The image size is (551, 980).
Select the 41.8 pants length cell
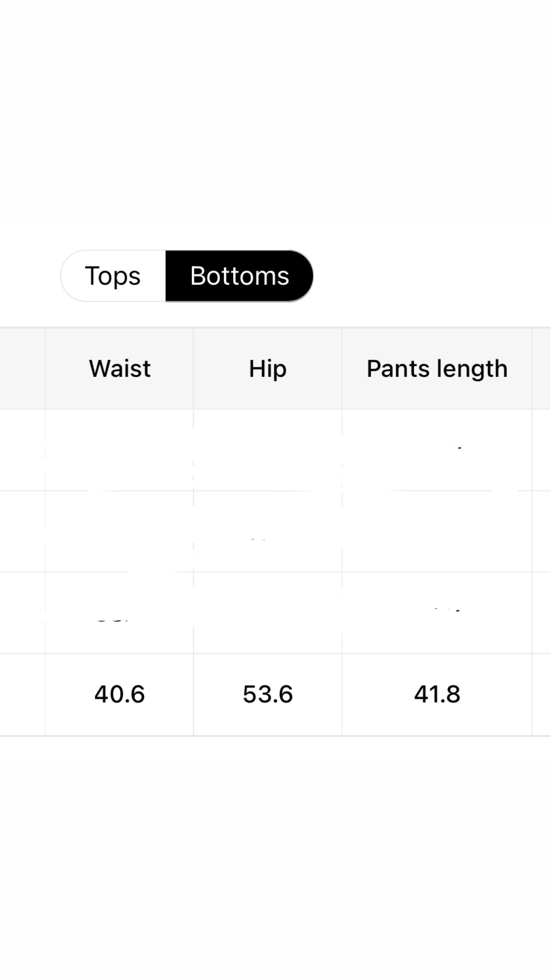pyautogui.click(x=437, y=694)
